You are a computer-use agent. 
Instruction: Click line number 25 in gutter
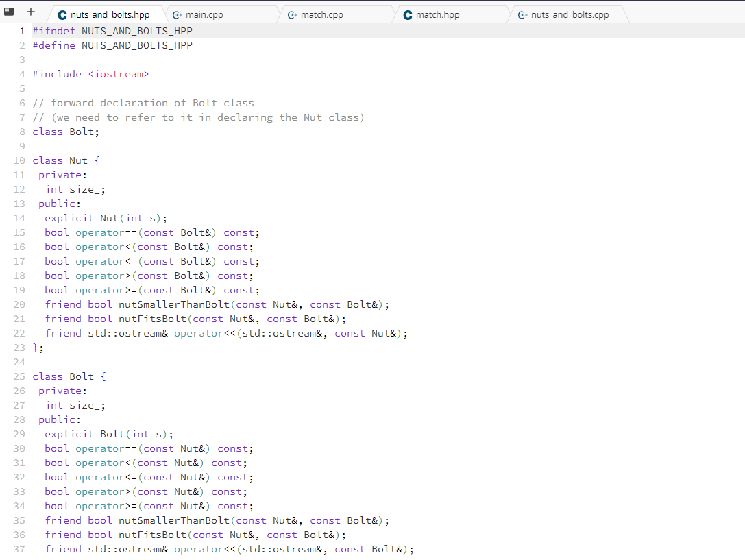pyautogui.click(x=19, y=377)
